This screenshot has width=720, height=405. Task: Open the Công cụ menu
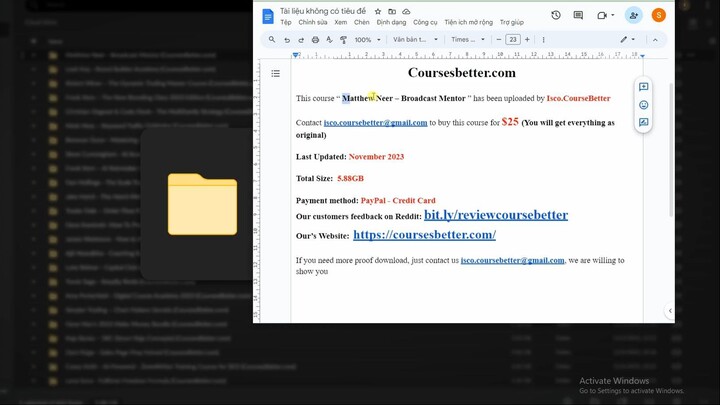pyautogui.click(x=425, y=22)
